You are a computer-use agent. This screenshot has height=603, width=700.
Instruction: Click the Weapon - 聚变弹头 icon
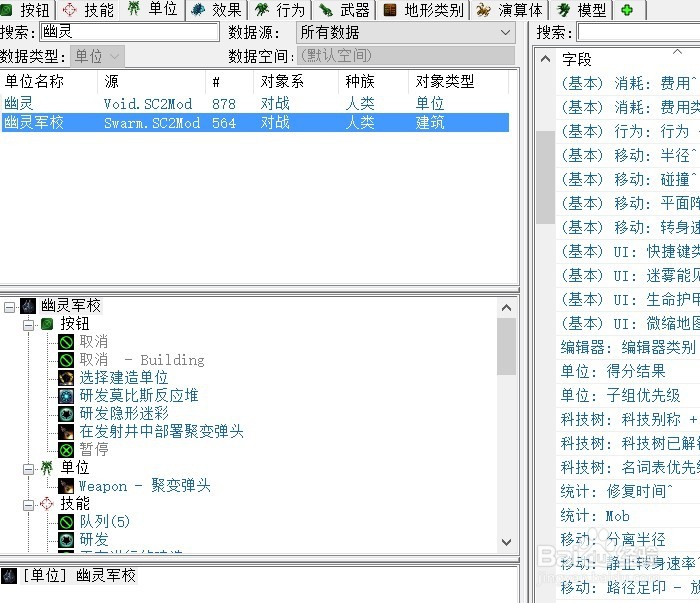coord(66,486)
